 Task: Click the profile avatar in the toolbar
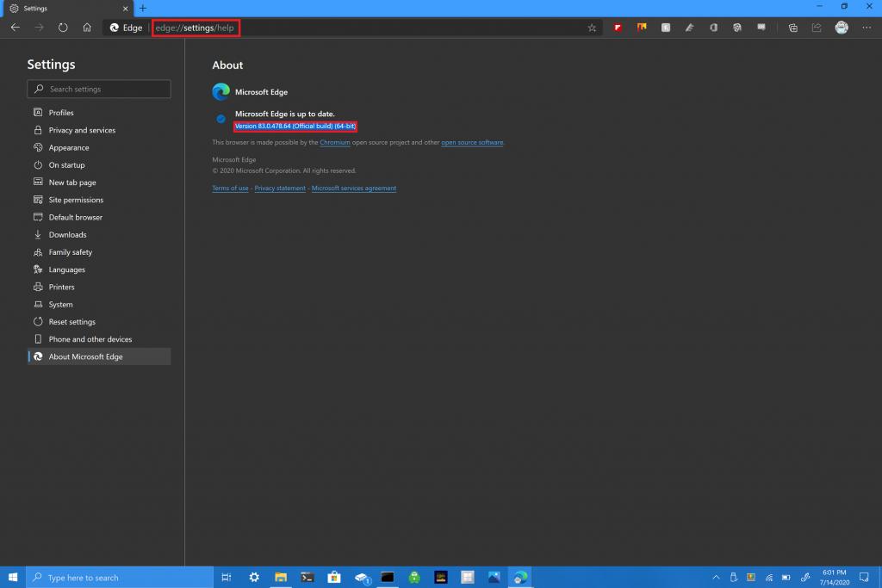pyautogui.click(x=842, y=27)
